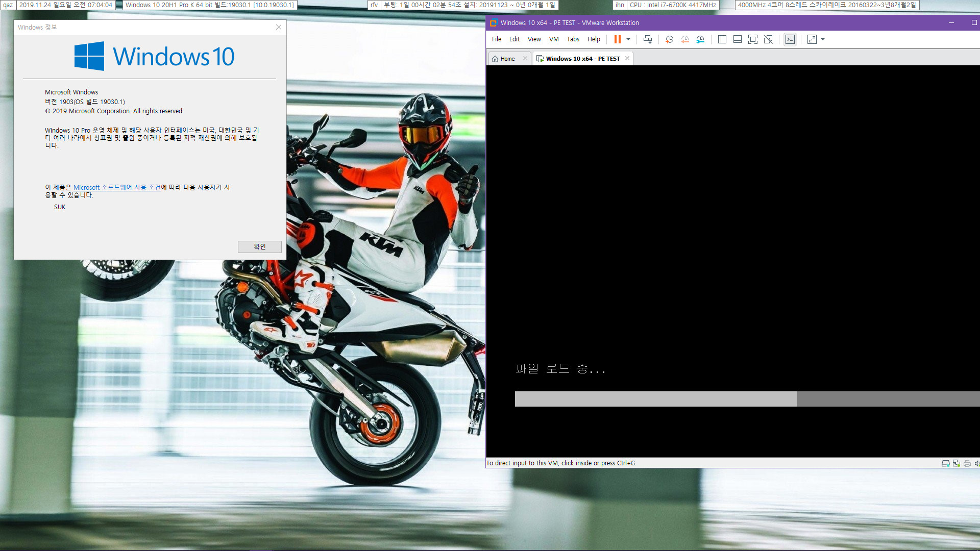Switch to Unity mode icon
Screen dimensions: 980x551
click(768, 39)
